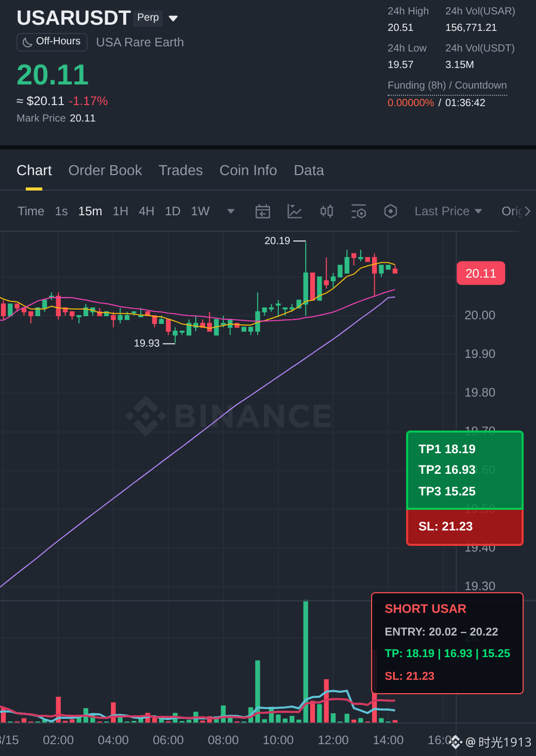Select the 15m interval
Viewport: 536px width, 756px height.
tap(90, 211)
